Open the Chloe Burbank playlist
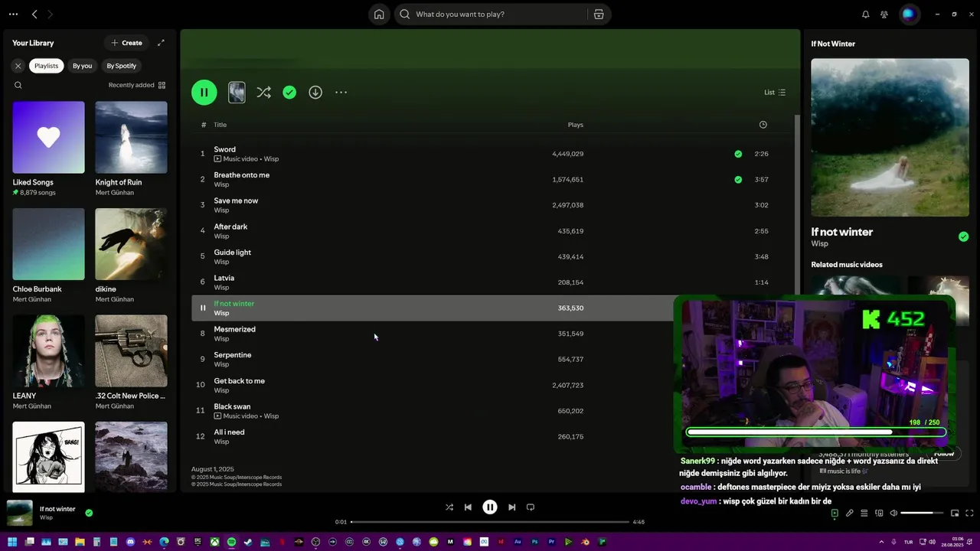Viewport: 980px width, 551px height. 48,256
